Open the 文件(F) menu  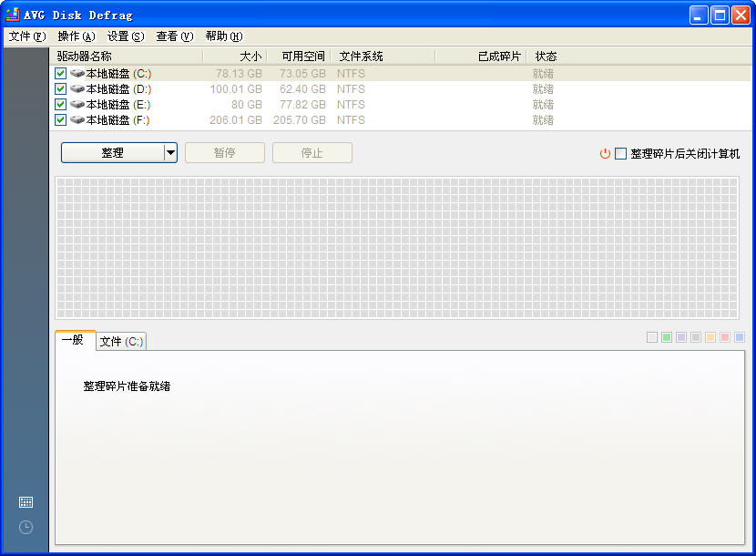(27, 36)
